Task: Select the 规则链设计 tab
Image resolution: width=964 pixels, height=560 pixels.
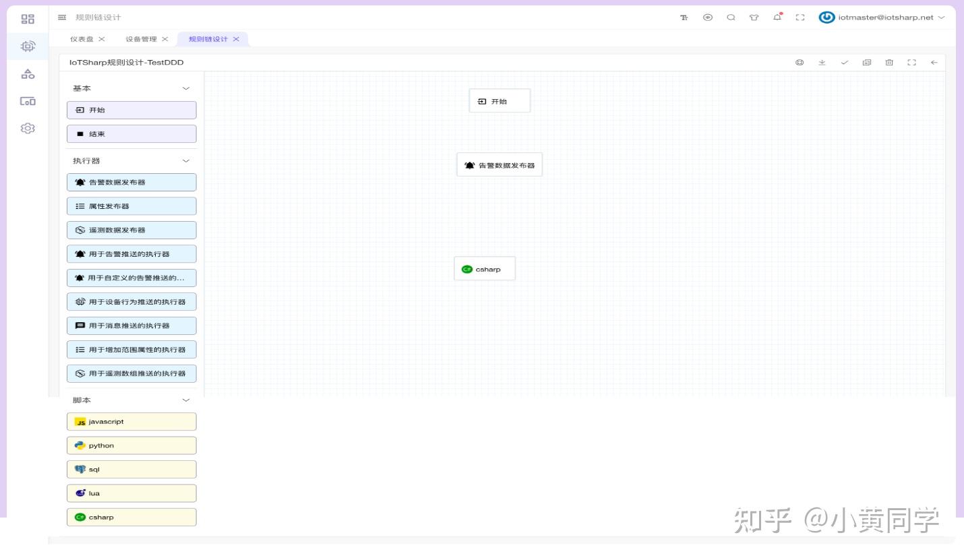Action: [x=208, y=39]
